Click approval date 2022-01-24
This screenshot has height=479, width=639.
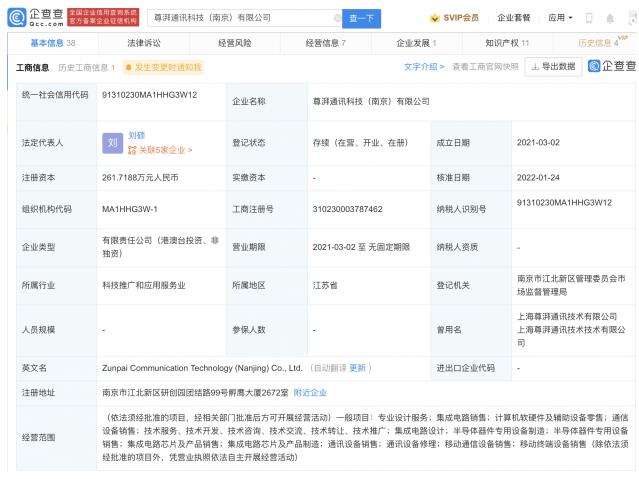(538, 178)
